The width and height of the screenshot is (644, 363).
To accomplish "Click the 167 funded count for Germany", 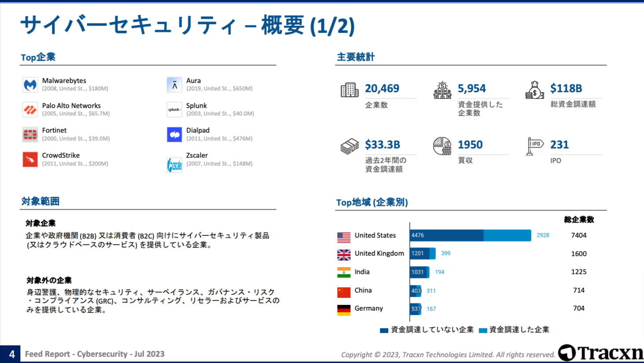I will click(x=431, y=309).
